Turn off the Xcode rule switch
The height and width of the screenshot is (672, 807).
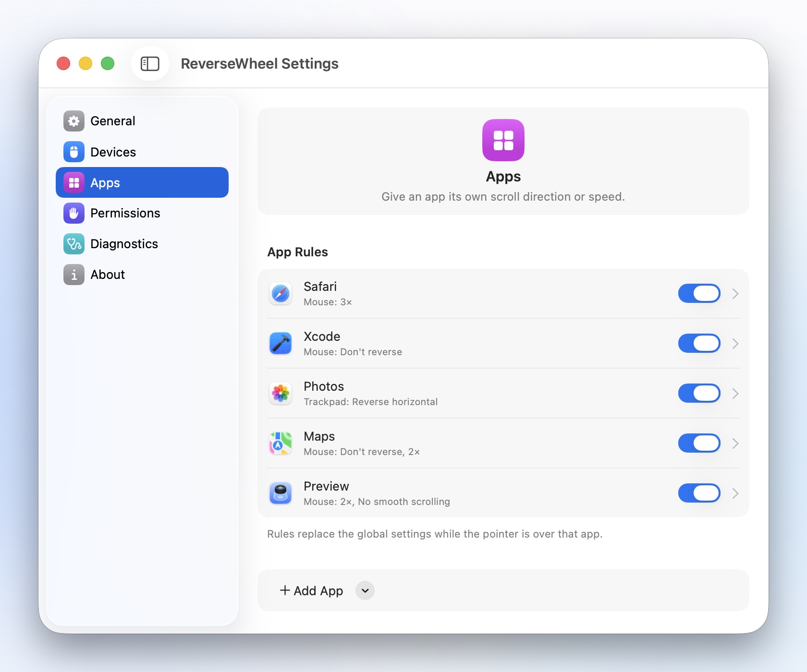[x=699, y=343]
